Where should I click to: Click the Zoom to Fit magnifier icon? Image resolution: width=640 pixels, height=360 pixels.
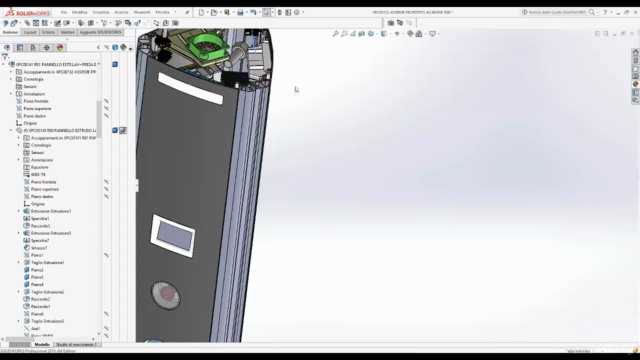336,34
